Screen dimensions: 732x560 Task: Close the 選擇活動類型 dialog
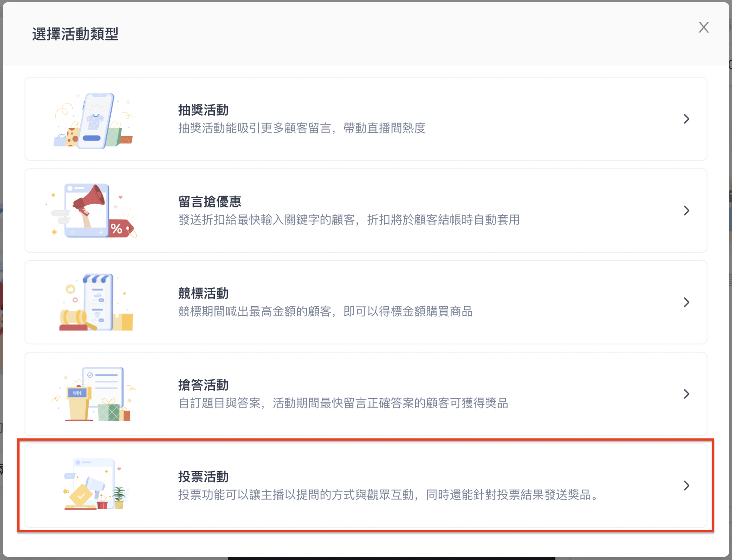[703, 27]
